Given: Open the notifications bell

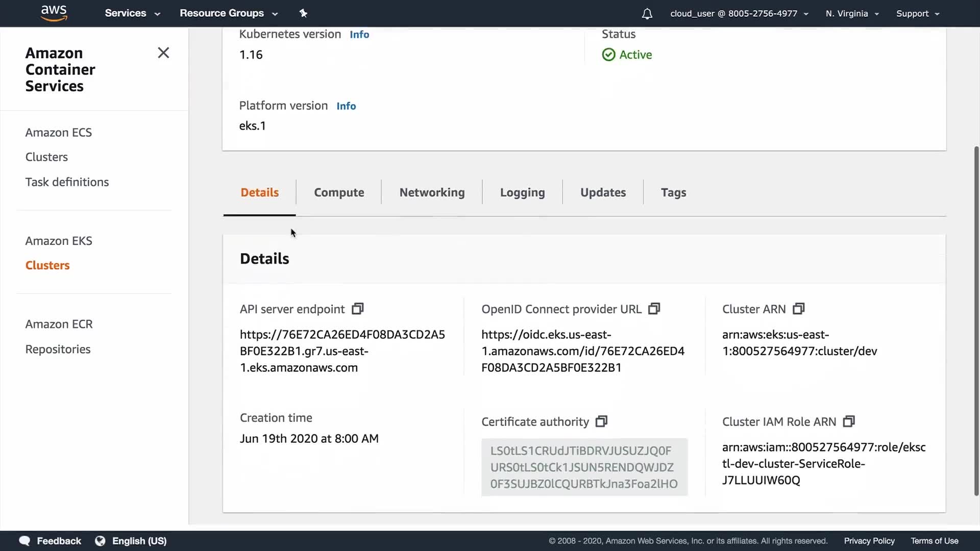Looking at the screenshot, I should [x=647, y=14].
